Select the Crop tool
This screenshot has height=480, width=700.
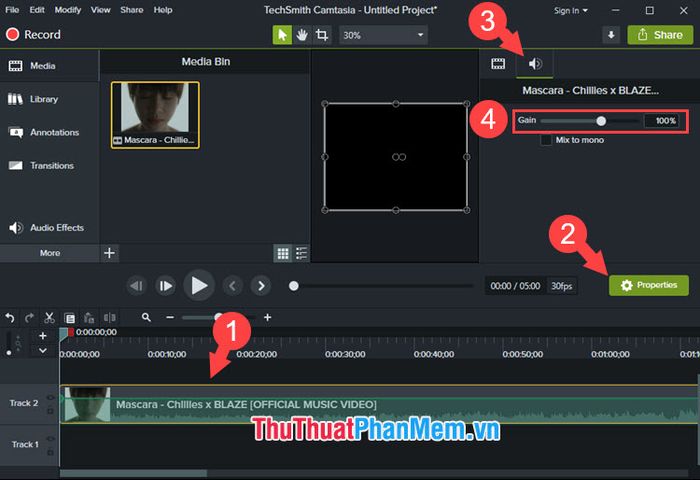321,35
